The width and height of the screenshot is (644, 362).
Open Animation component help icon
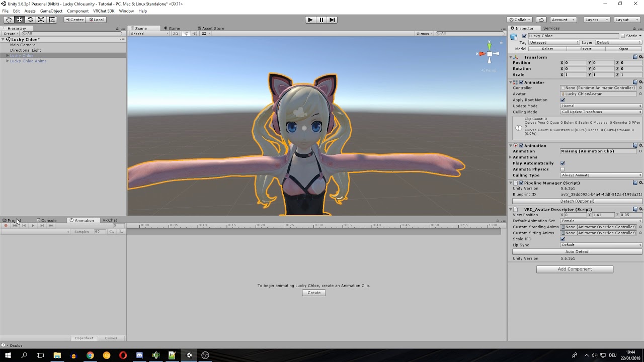point(635,146)
